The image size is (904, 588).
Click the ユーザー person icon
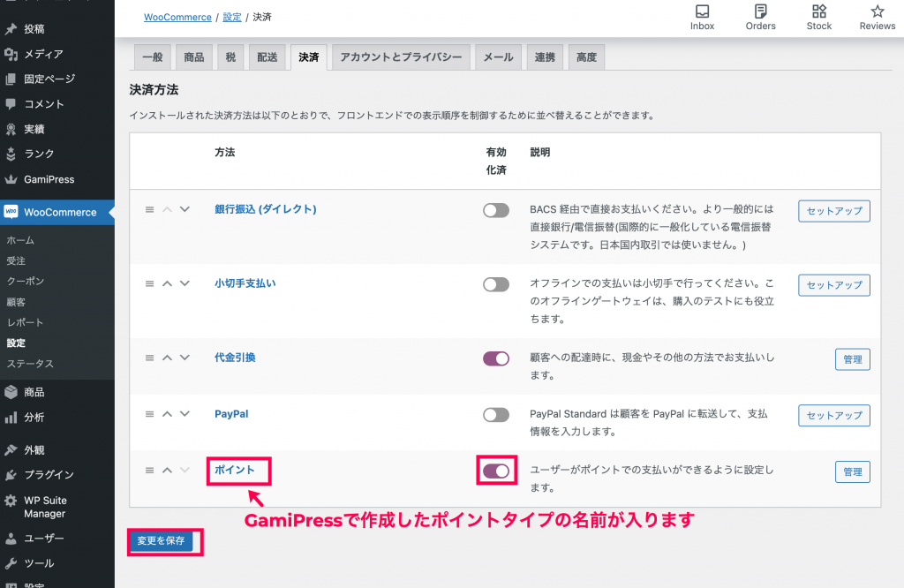pos(11,539)
